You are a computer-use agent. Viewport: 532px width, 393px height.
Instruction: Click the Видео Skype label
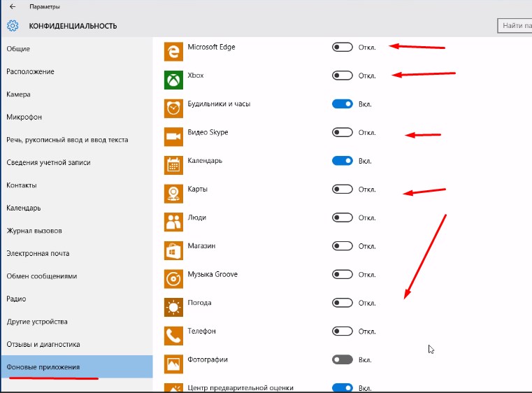pyautogui.click(x=208, y=132)
